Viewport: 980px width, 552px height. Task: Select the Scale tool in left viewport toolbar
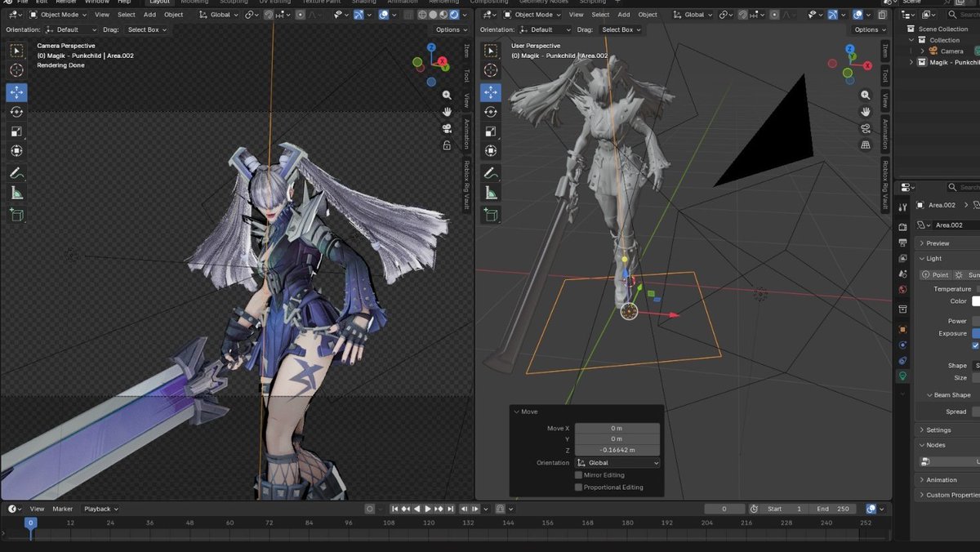[16, 131]
